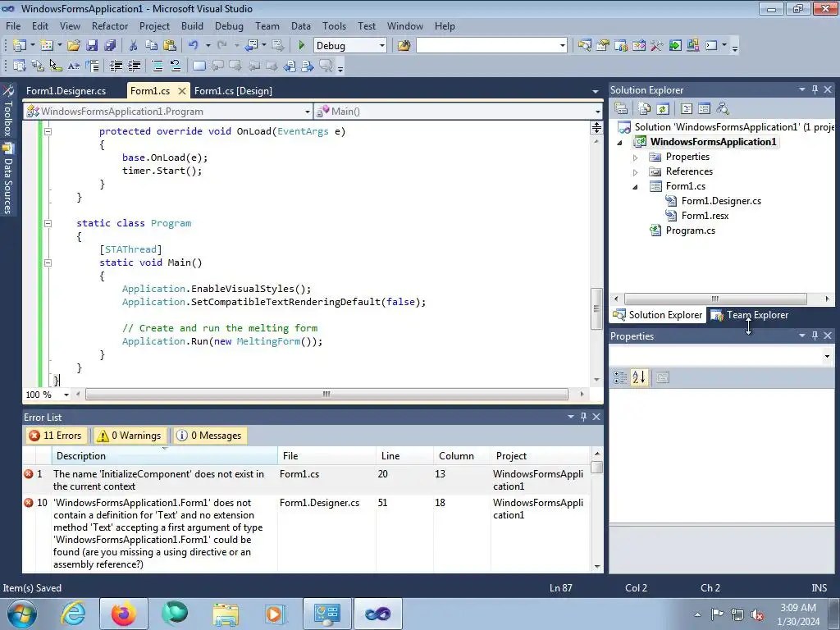840x630 pixels.
Task: Uncomment the selected lines icon
Action: click(x=176, y=66)
